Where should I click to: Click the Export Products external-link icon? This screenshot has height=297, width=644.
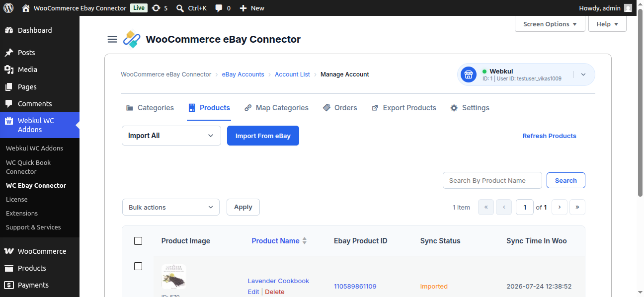(375, 108)
